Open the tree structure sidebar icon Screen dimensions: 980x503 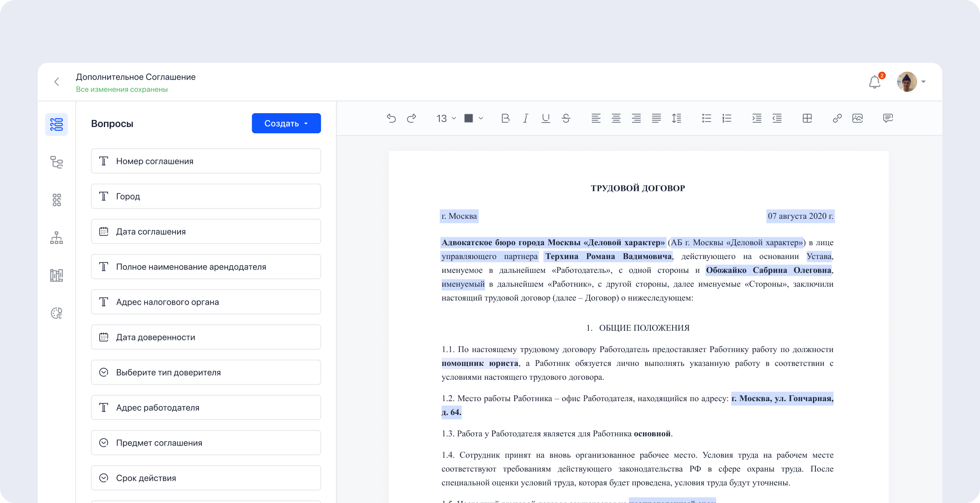click(x=57, y=162)
